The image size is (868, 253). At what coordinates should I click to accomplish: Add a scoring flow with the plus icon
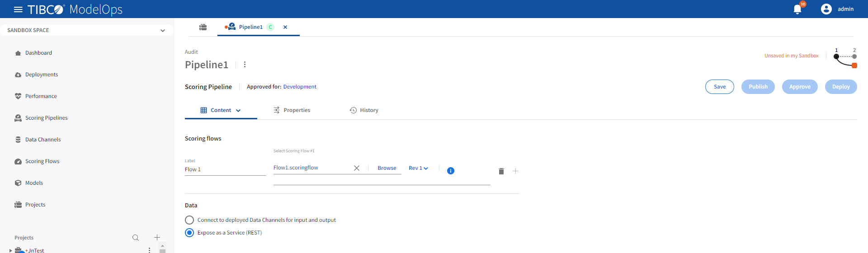pyautogui.click(x=515, y=171)
